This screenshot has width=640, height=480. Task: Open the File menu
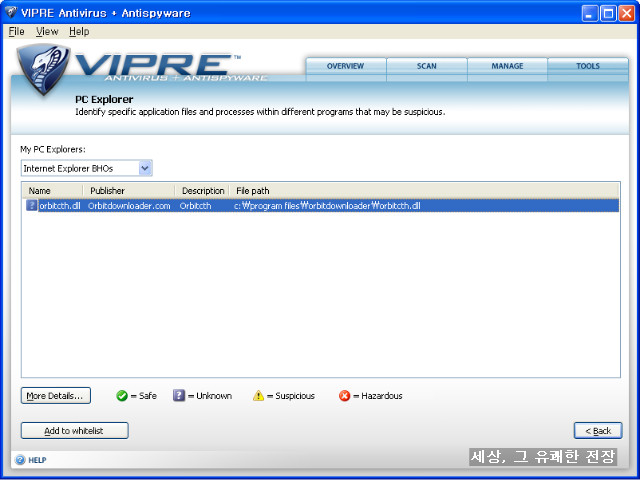pos(16,31)
